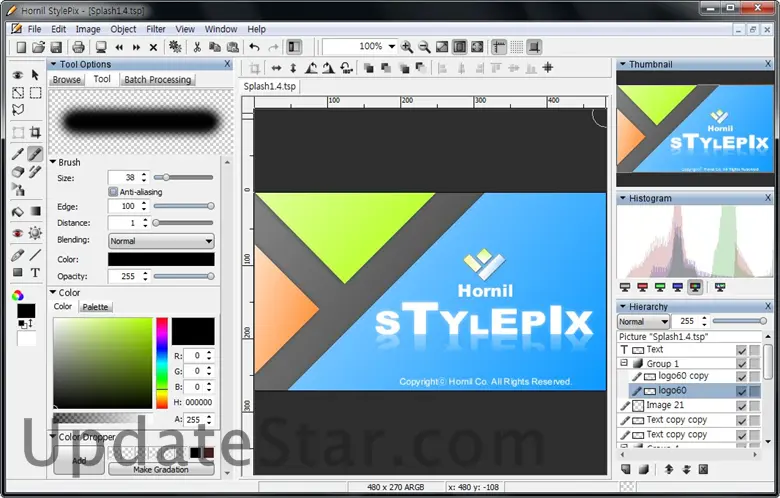Open the Filter menu
Image resolution: width=780 pixels, height=498 pixels.
(x=156, y=29)
